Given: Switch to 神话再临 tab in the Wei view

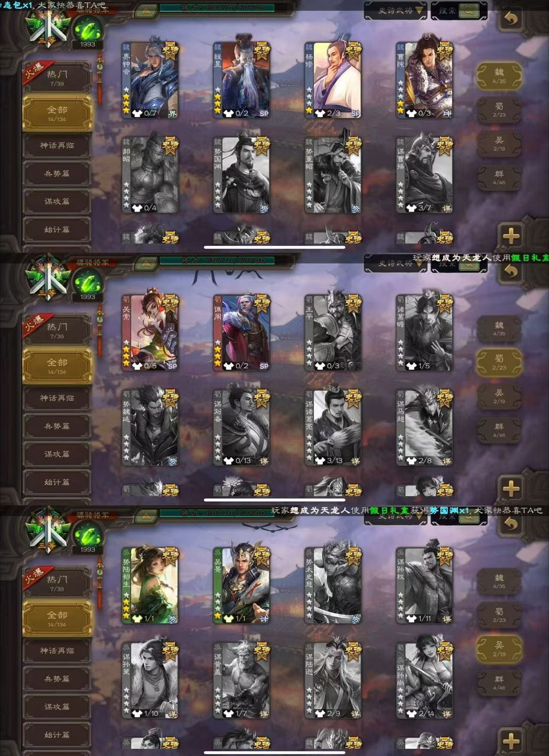Looking at the screenshot, I should click(x=57, y=146).
